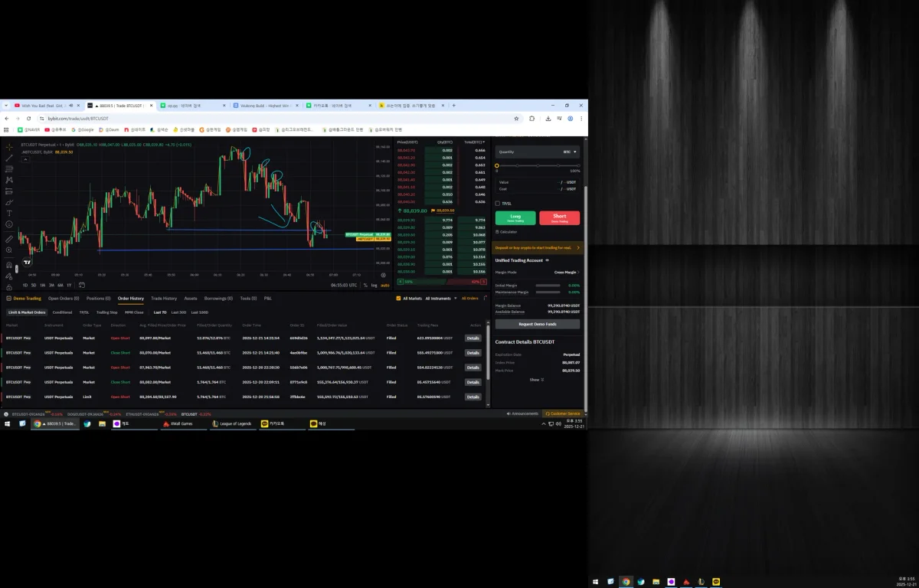This screenshot has width=919, height=588.
Task: Bookmark this page with the star icon
Action: click(x=516, y=119)
